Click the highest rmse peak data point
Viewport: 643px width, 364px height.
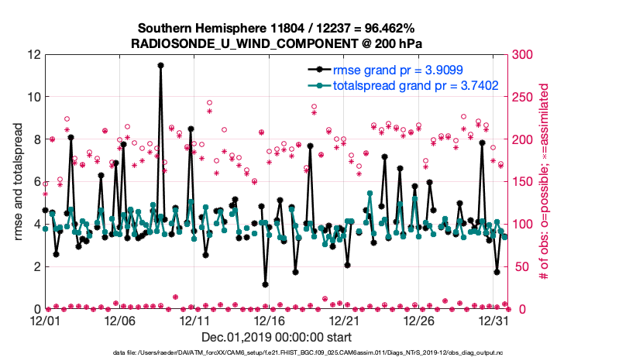point(160,66)
